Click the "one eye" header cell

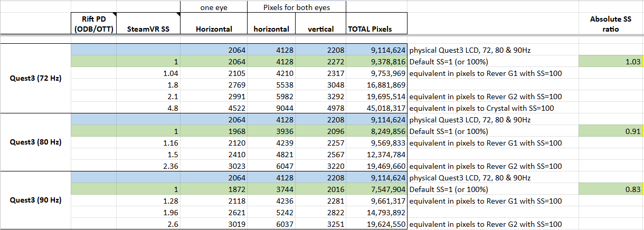[214, 6]
